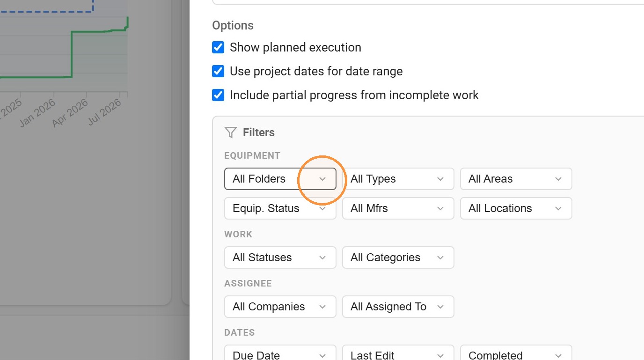This screenshot has height=360, width=644.
Task: Click the WORK section label
Action: 238,234
